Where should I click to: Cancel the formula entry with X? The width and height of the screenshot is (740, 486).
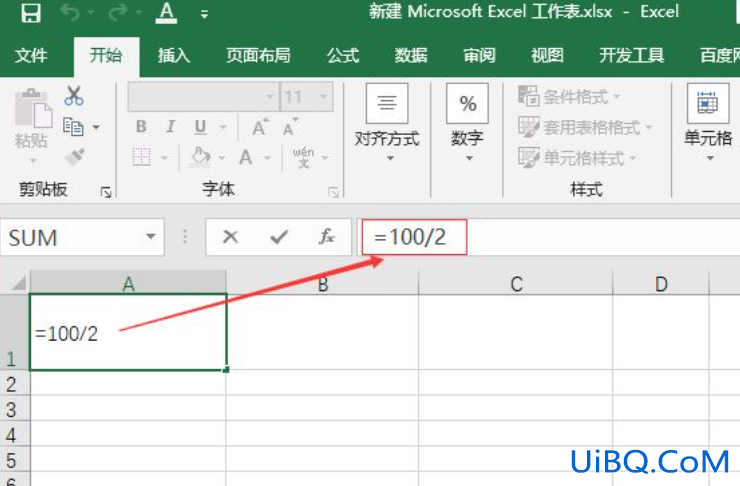point(230,236)
